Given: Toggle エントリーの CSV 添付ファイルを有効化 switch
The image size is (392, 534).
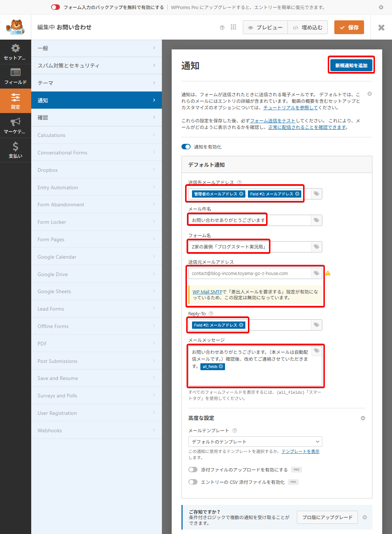Looking at the screenshot, I should pos(193,482).
